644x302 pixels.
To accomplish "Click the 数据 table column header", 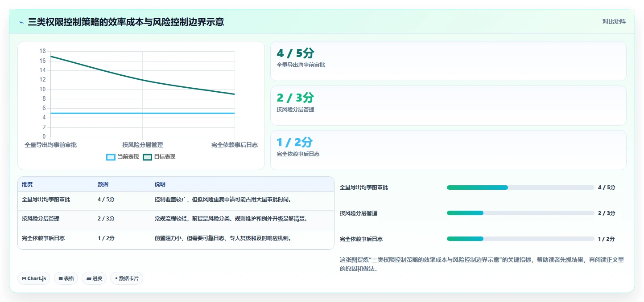I will (103, 184).
